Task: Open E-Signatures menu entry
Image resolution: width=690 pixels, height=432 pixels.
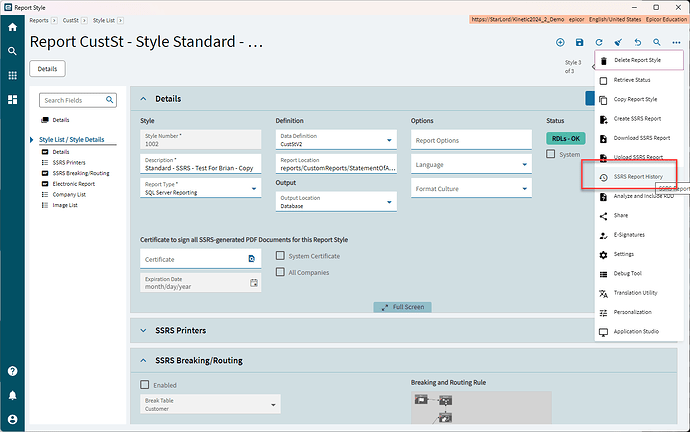Action: 639,235
